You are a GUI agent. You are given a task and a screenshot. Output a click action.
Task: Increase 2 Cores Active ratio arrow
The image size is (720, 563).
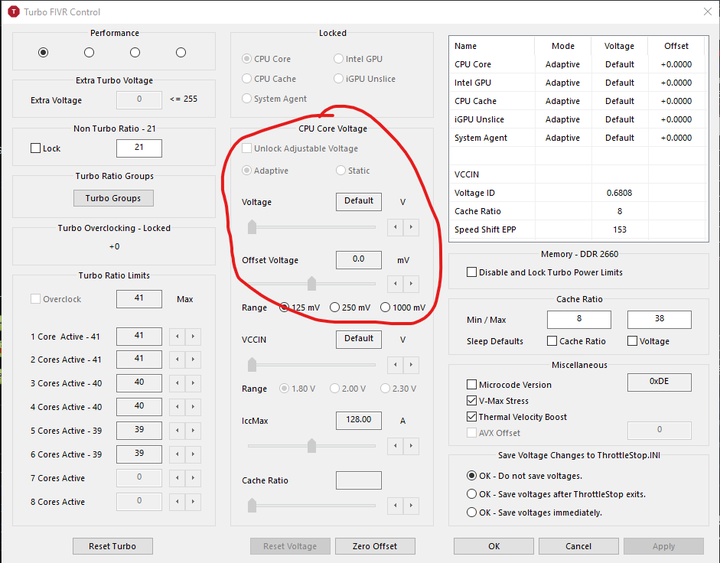[x=193, y=360]
